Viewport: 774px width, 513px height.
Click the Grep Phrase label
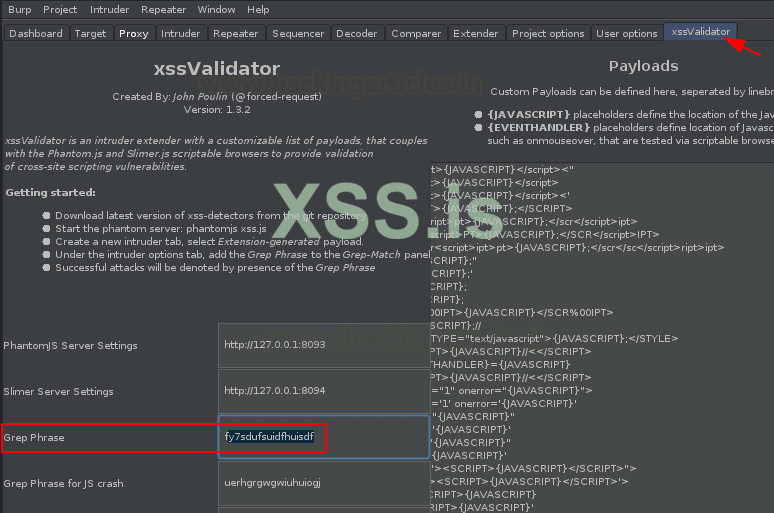tap(34, 437)
